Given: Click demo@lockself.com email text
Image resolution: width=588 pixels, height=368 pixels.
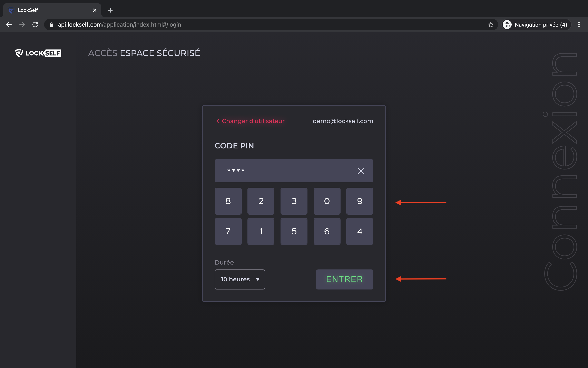Looking at the screenshot, I should [x=343, y=121].
